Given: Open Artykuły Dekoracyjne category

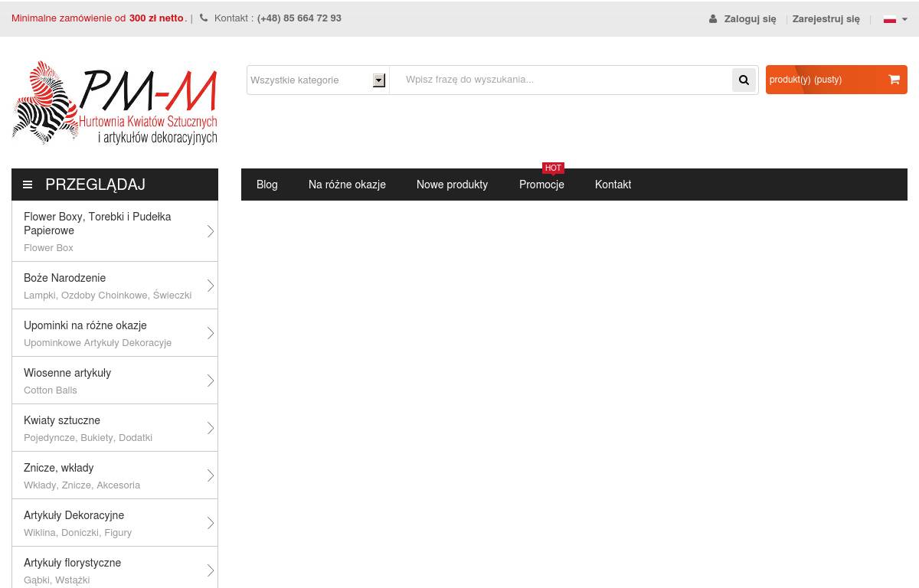Looking at the screenshot, I should 74,515.
